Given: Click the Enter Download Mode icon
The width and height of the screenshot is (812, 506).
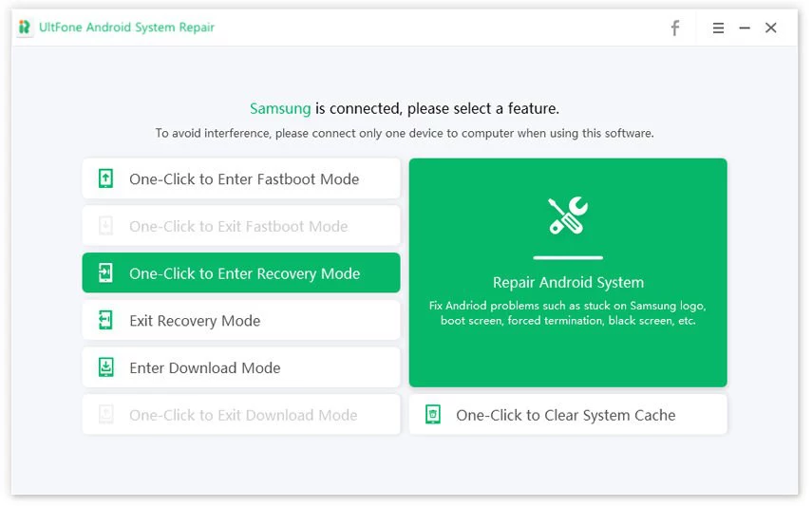Looking at the screenshot, I should tap(105, 367).
